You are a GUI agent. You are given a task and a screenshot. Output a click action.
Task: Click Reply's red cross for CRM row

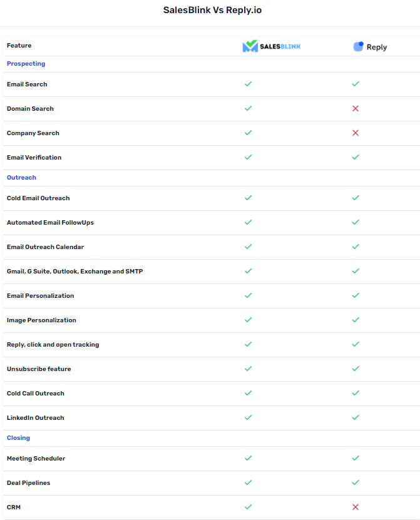pos(356,507)
